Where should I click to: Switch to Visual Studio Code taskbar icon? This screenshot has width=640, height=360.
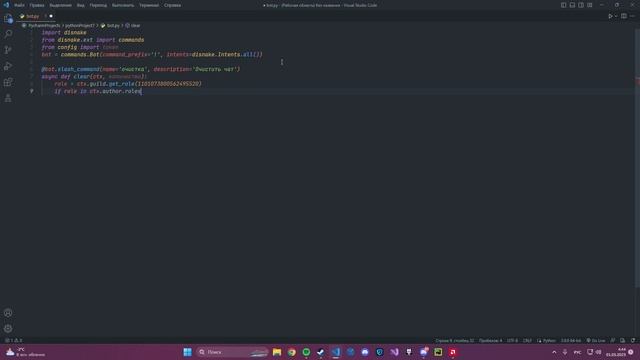point(336,352)
